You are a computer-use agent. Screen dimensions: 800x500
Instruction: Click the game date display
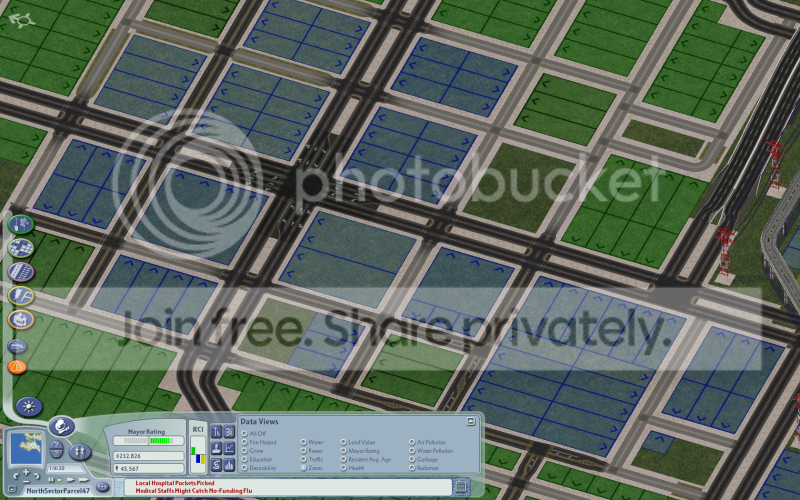[66, 468]
